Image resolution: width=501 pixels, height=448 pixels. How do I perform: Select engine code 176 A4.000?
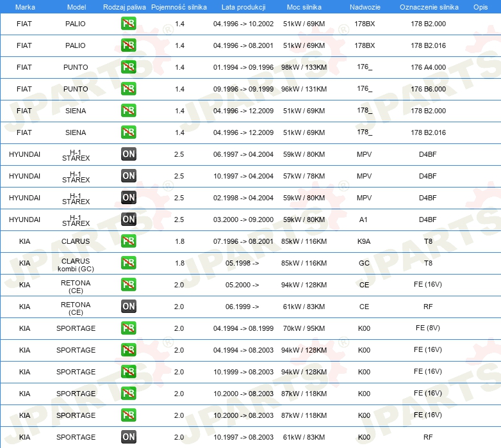[x=428, y=67]
